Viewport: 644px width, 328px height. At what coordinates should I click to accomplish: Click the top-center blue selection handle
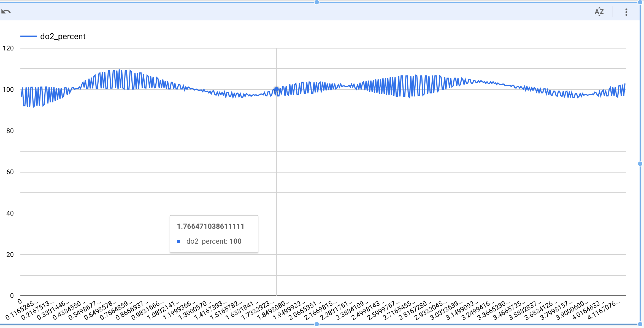click(x=316, y=2)
